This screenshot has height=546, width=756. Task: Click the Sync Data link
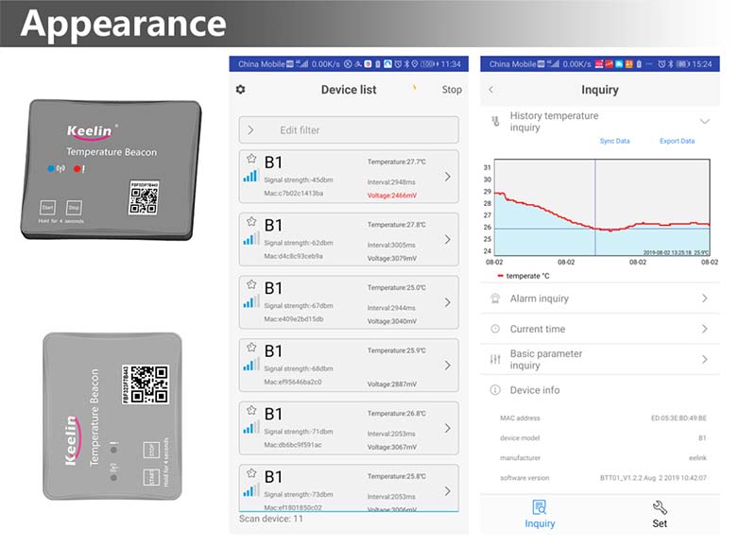(614, 142)
